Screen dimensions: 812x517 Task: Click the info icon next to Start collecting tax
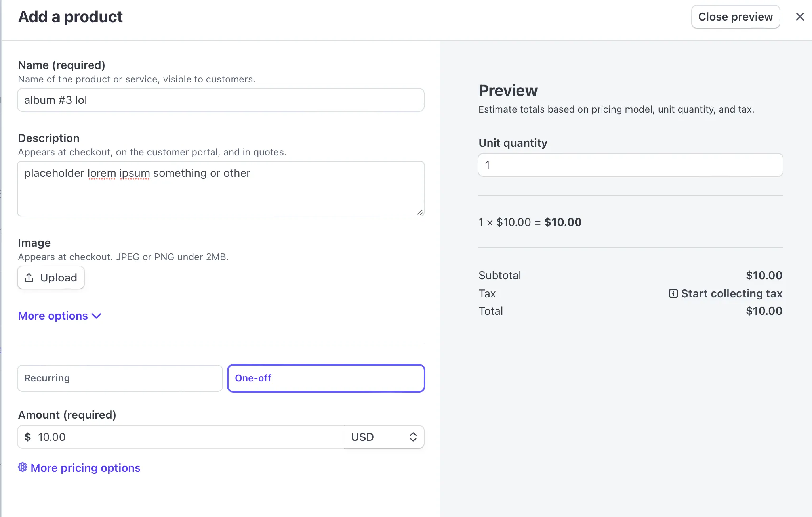click(673, 293)
